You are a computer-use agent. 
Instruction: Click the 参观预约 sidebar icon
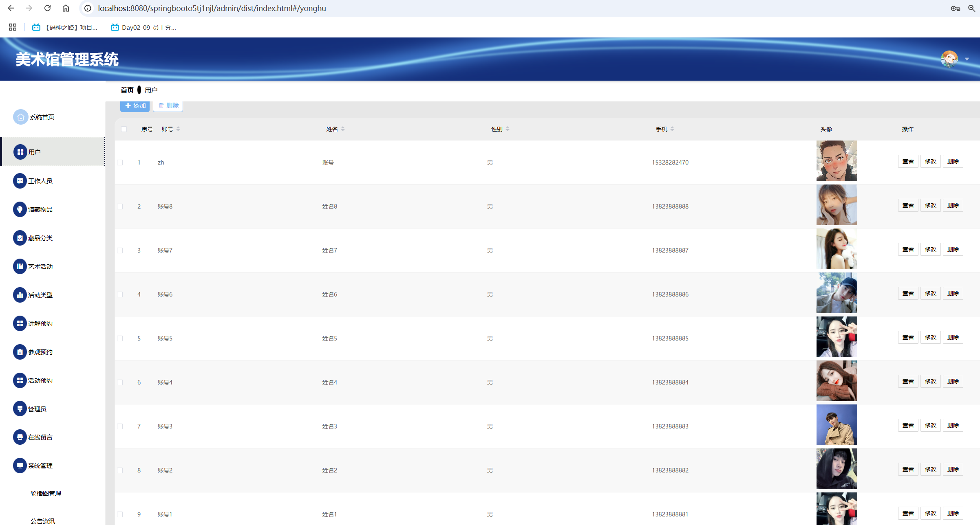click(20, 352)
